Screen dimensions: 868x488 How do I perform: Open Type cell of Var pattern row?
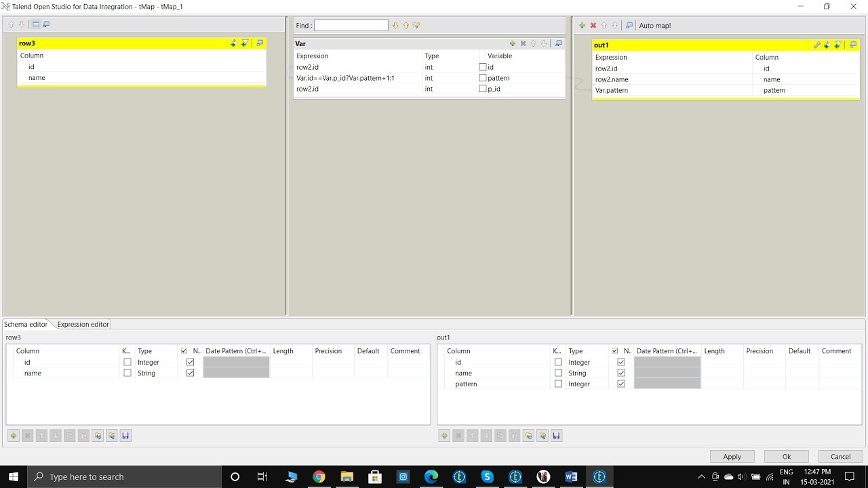[450, 78]
